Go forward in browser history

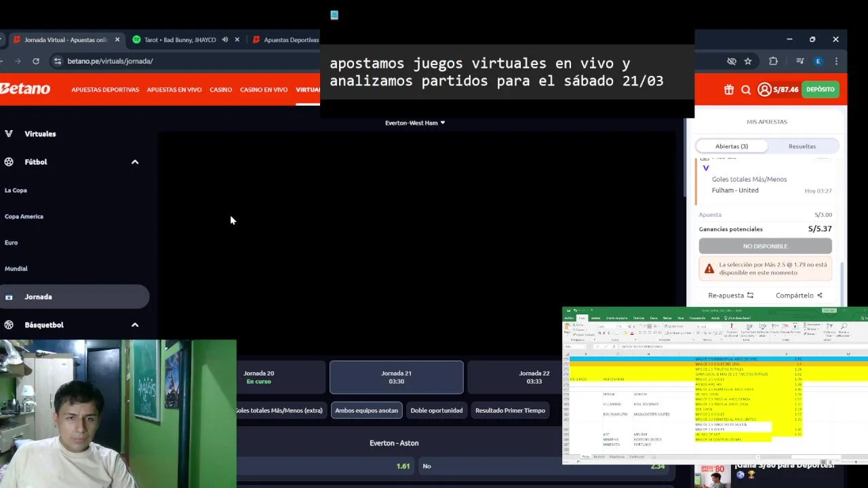(18, 61)
